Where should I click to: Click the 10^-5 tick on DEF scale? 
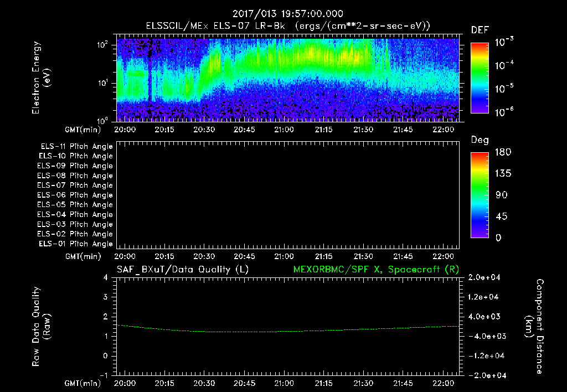504,88
